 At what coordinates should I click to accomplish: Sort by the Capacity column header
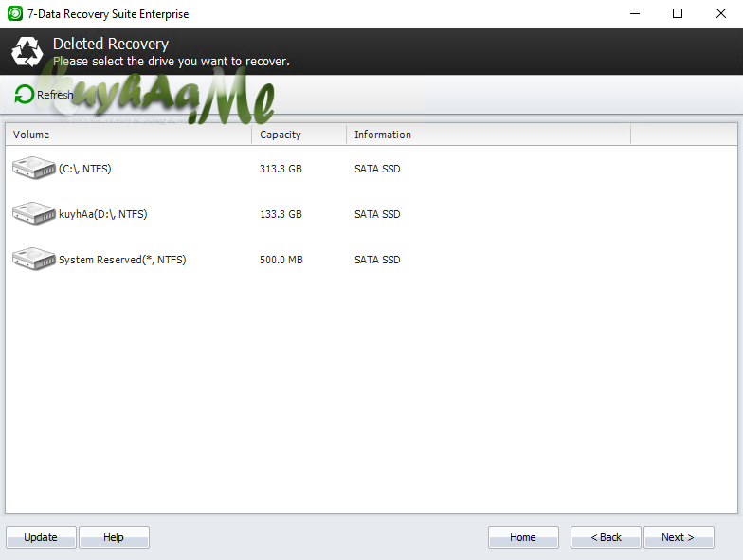299,135
